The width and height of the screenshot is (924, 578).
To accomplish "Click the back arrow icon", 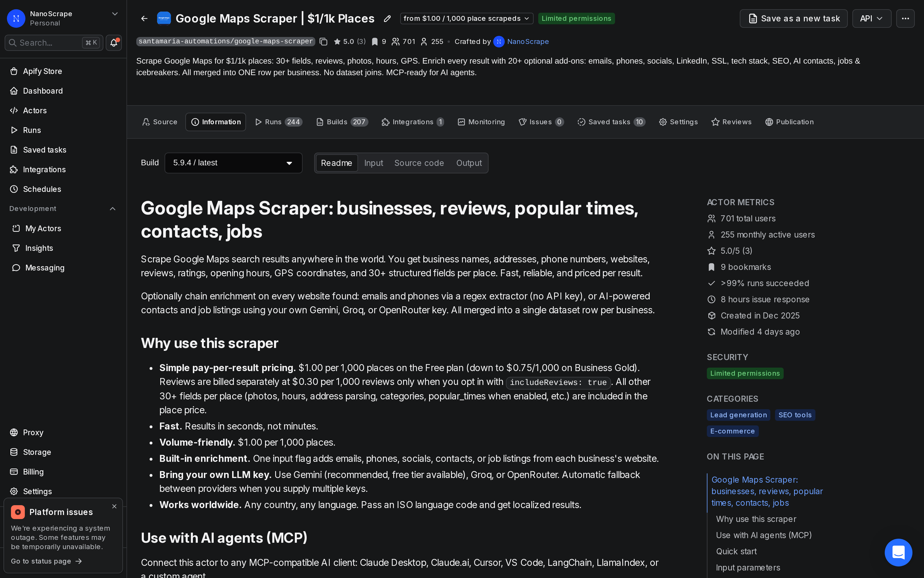I will (x=144, y=18).
